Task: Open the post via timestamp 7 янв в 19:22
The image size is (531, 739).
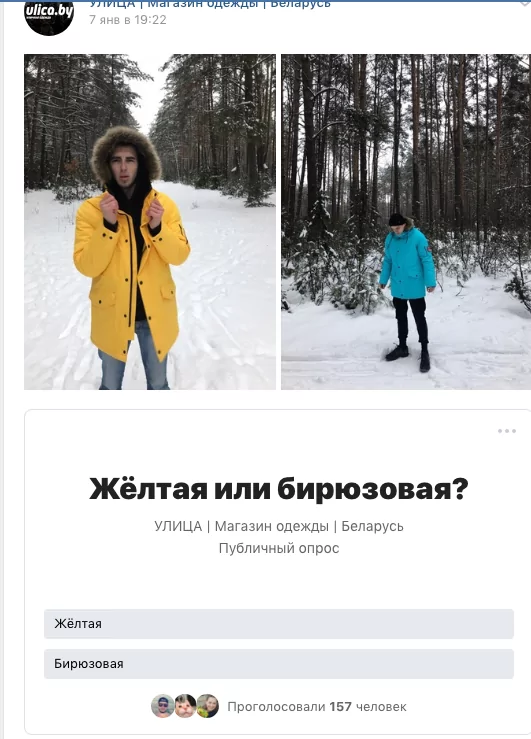Action: pyautogui.click(x=128, y=20)
